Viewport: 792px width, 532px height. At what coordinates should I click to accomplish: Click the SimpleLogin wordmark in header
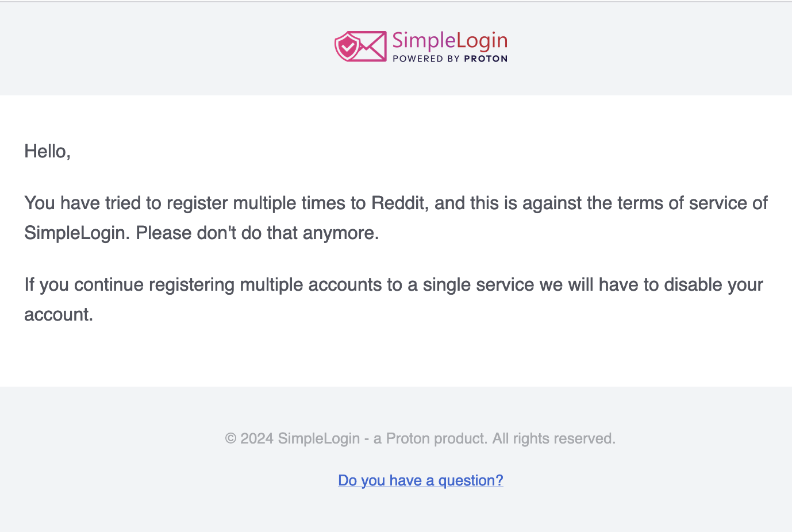[x=449, y=41]
